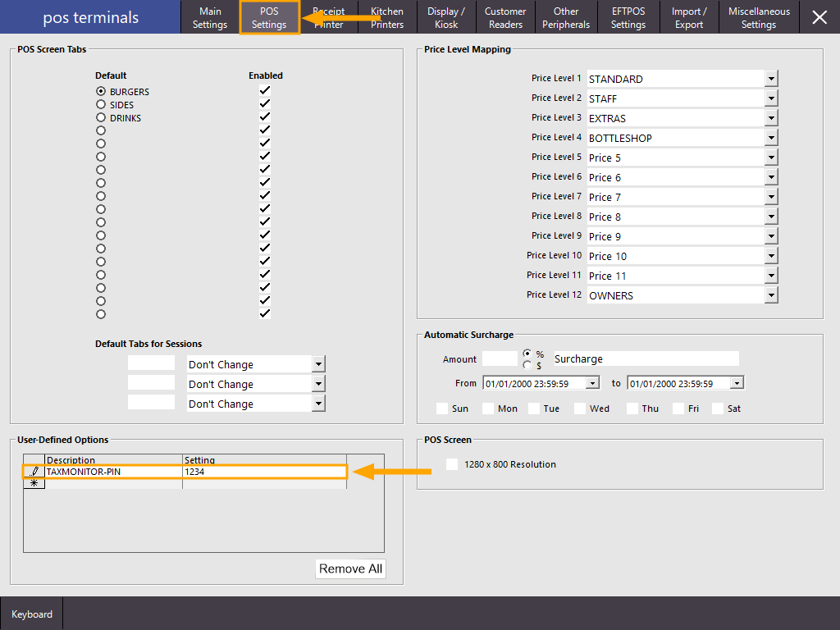Viewport: 840px width, 630px height.
Task: Expand the Price Level 12 OWNERS dropdown
Action: (x=769, y=294)
